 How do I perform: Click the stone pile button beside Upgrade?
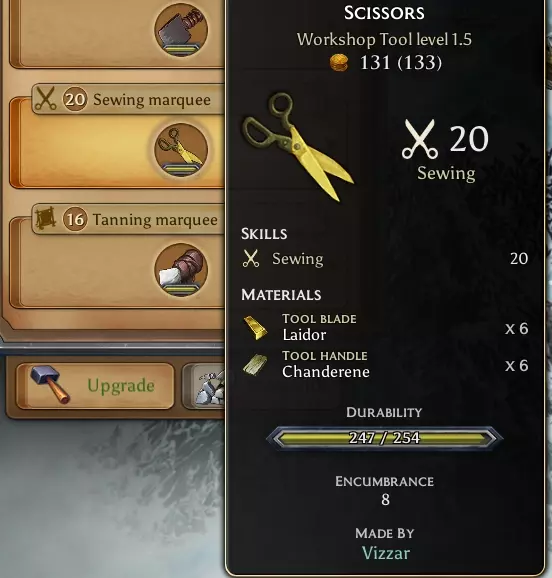tap(204, 386)
